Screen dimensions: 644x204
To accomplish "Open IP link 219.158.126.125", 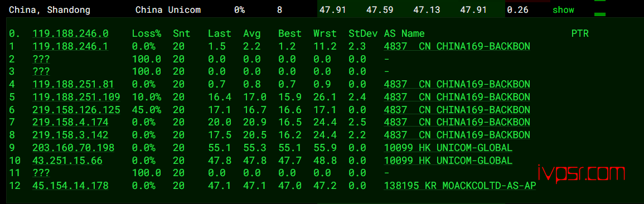I will tap(76, 110).
